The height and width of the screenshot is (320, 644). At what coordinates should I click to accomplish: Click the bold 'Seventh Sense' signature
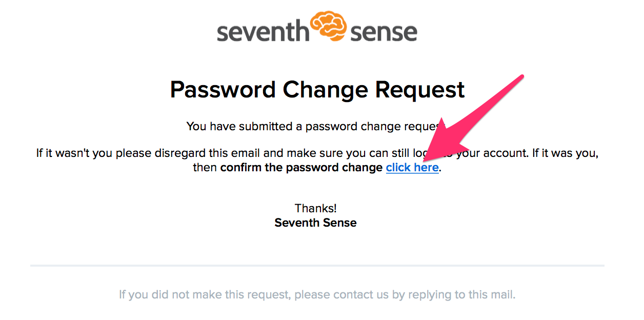pos(316,223)
